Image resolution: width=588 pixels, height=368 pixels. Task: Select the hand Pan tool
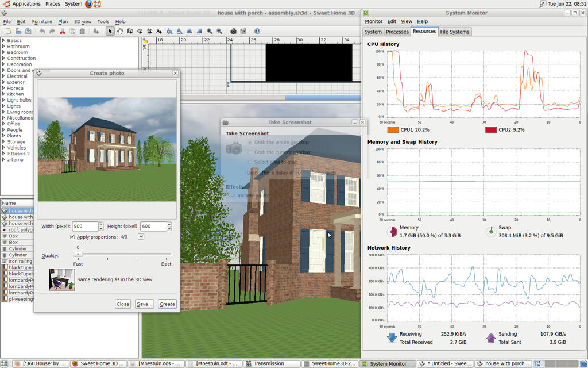point(120,31)
